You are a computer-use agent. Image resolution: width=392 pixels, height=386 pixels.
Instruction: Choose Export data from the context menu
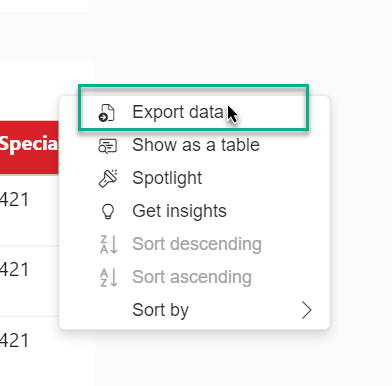[194, 112]
